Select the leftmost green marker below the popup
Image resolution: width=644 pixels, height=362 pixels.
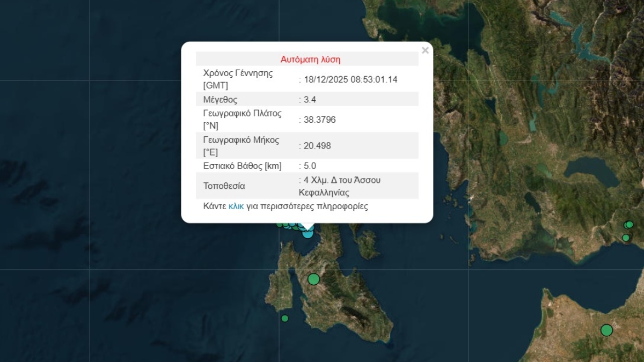click(280, 224)
